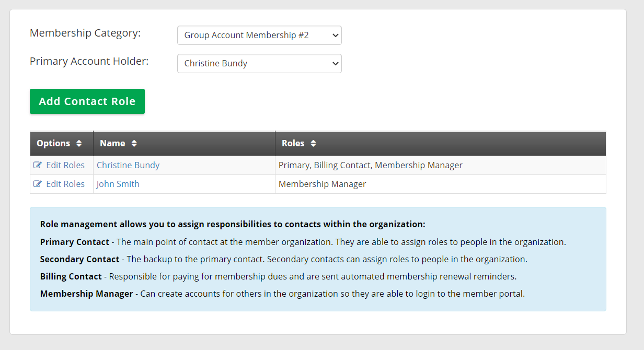
Task: Click the Primary Account Holder label
Action: pos(89,61)
